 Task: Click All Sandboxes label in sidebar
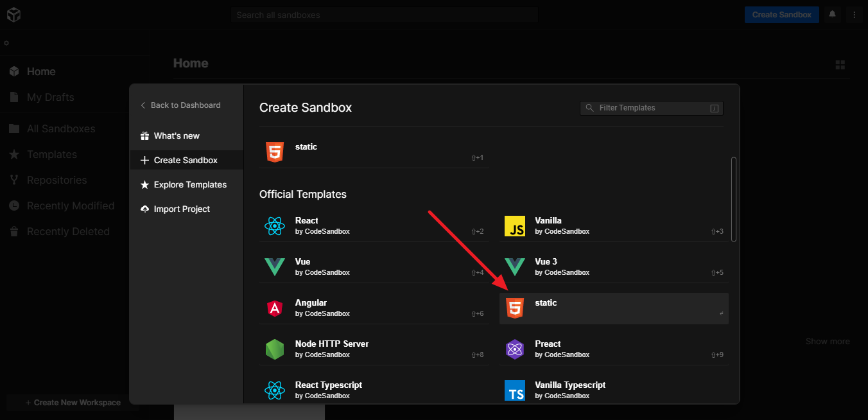click(61, 128)
